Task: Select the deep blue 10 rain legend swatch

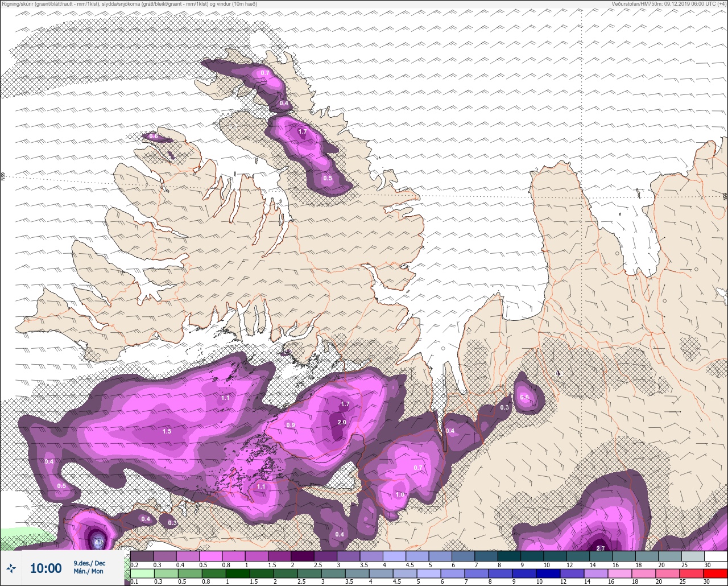Action: [548, 573]
